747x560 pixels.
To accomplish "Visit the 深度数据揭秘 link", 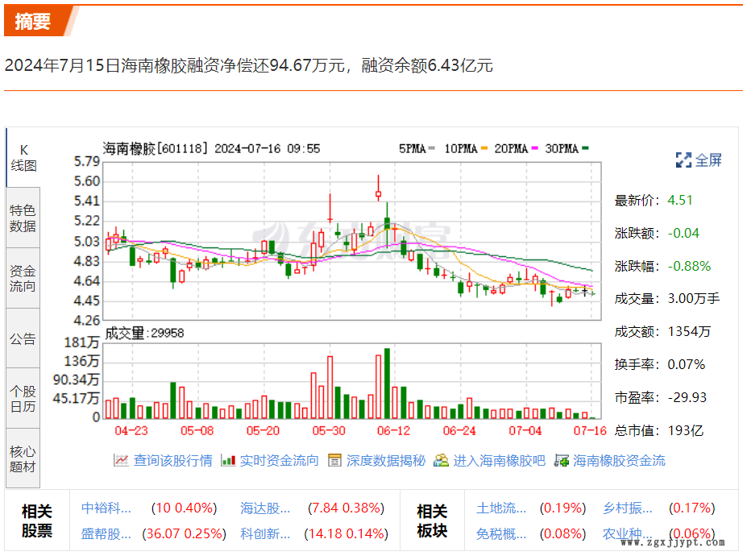I will pyautogui.click(x=386, y=460).
